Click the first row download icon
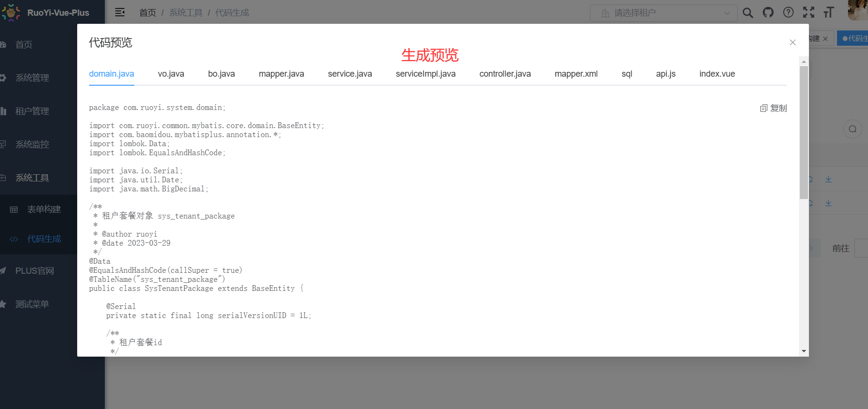Image resolution: width=868 pixels, height=409 pixels. point(828,179)
